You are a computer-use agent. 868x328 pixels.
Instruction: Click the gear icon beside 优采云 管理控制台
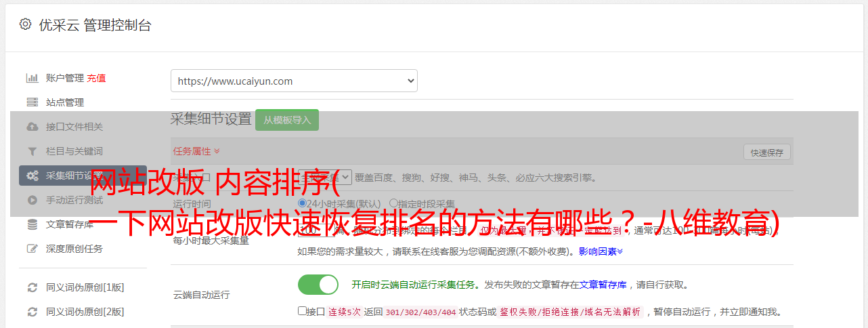(x=25, y=24)
